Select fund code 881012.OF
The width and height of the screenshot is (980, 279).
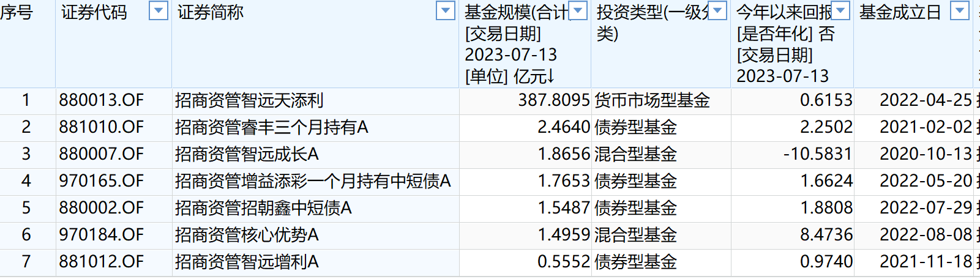[101, 262]
